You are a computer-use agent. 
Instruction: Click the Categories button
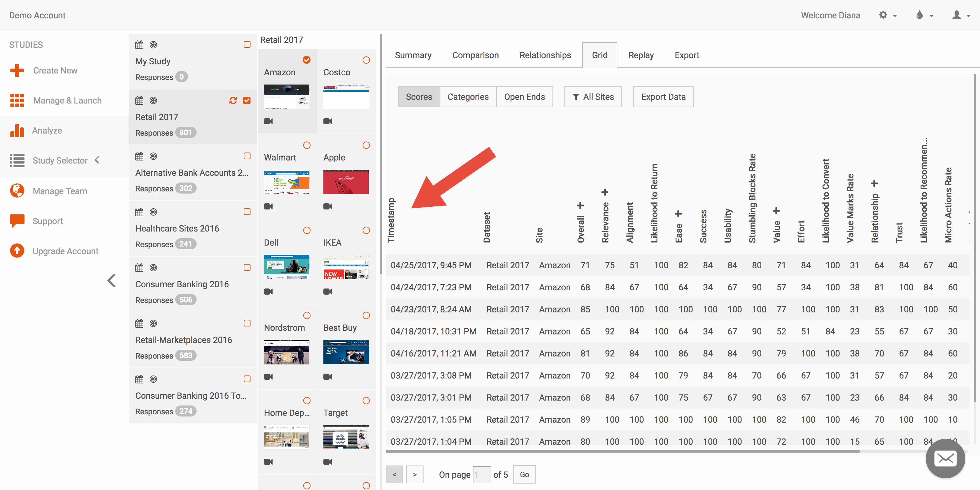(468, 97)
